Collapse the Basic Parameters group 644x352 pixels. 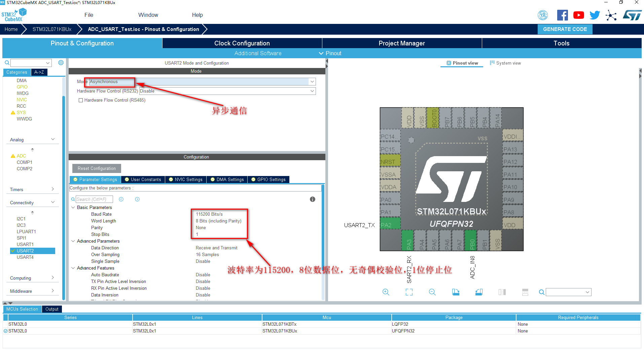[73, 207]
